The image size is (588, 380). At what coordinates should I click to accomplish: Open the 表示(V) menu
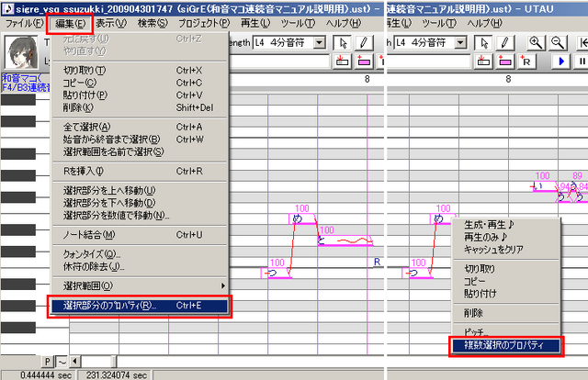pos(111,24)
